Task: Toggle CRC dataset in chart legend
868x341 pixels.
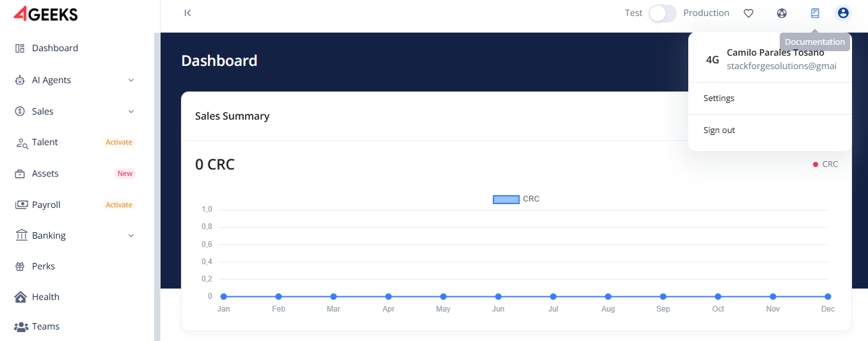Action: click(x=505, y=199)
